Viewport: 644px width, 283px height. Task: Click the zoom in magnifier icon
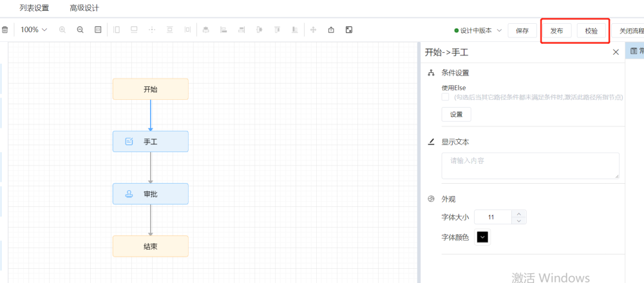tap(62, 30)
